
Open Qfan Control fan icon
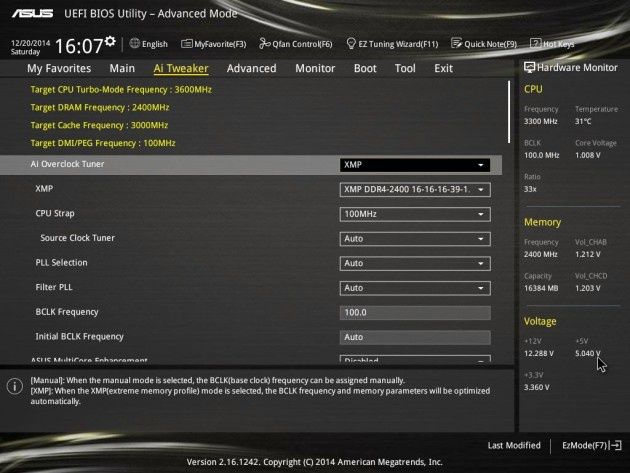click(x=264, y=43)
